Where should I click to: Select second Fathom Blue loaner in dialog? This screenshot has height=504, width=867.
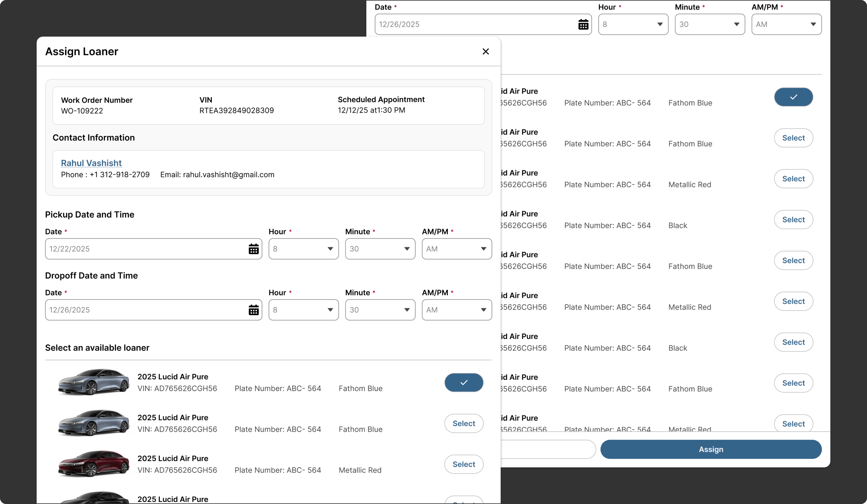[x=463, y=423]
